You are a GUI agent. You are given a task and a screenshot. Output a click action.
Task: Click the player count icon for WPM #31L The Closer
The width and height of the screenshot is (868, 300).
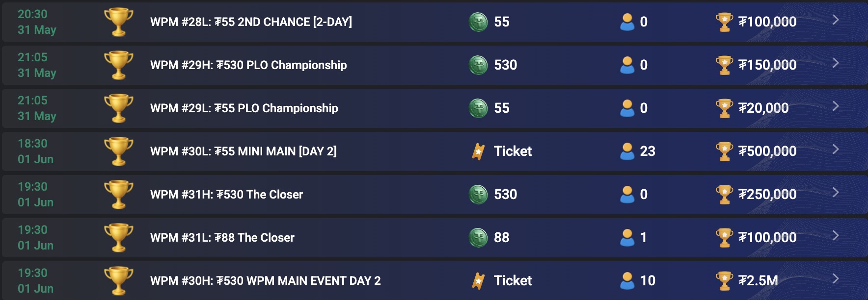point(627,237)
